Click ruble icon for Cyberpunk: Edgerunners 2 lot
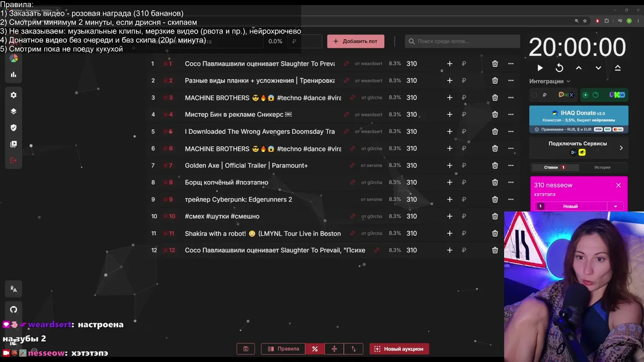The width and height of the screenshot is (644, 362). tap(464, 200)
